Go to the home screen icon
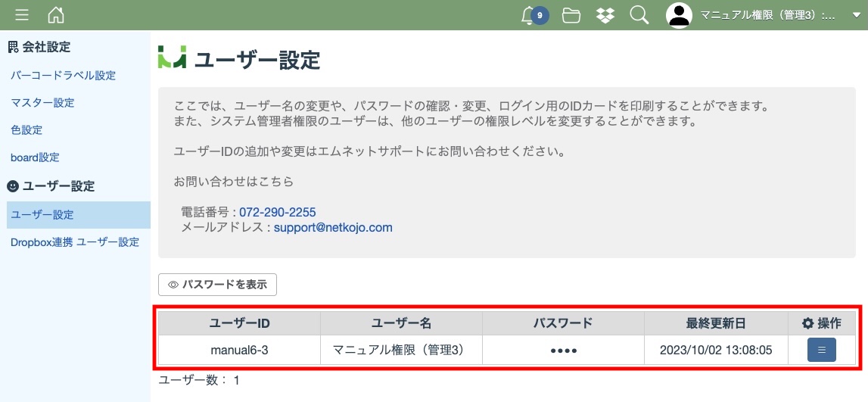Viewport: 868px width, 402px height. coord(56,15)
